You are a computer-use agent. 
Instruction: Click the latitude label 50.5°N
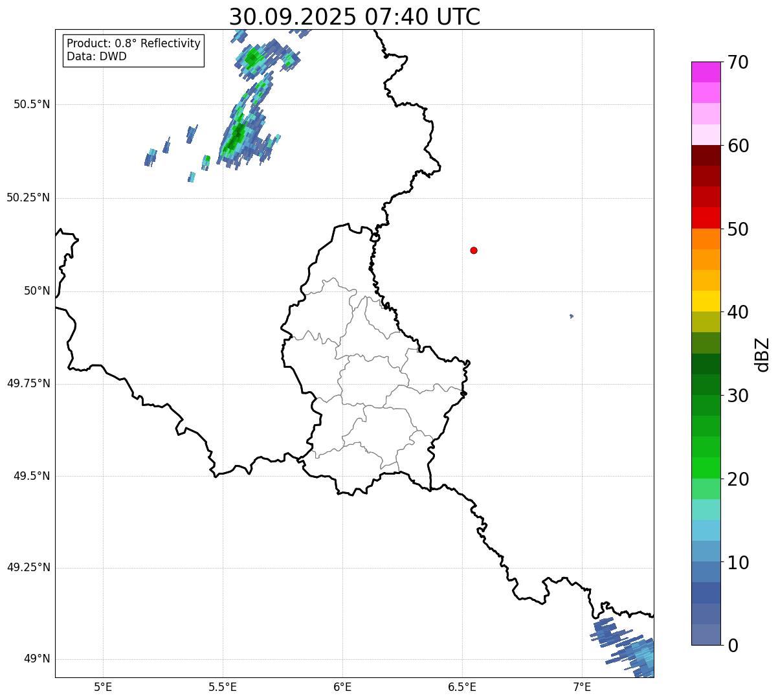(x=32, y=104)
